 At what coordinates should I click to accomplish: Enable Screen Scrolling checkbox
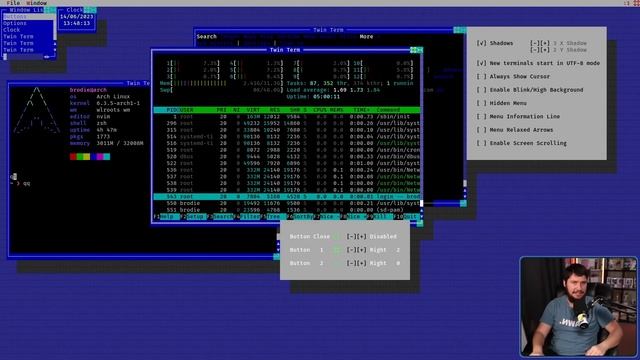point(482,143)
